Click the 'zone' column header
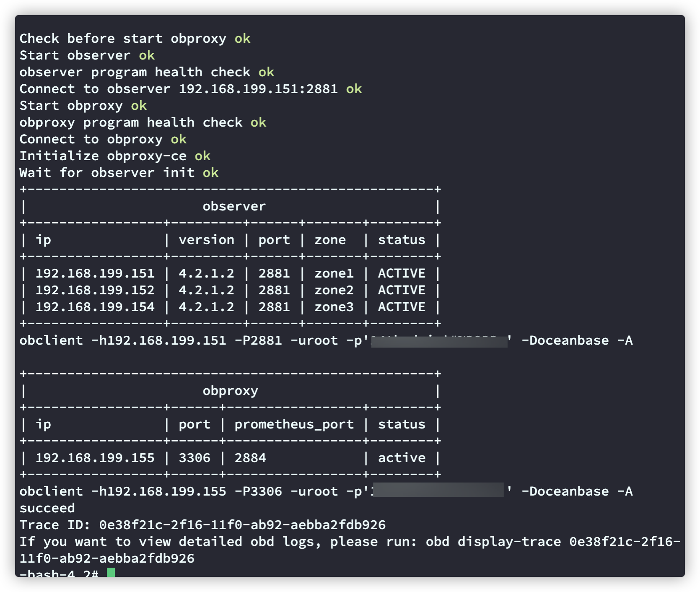Viewport: 700px width, 592px height. pos(330,240)
